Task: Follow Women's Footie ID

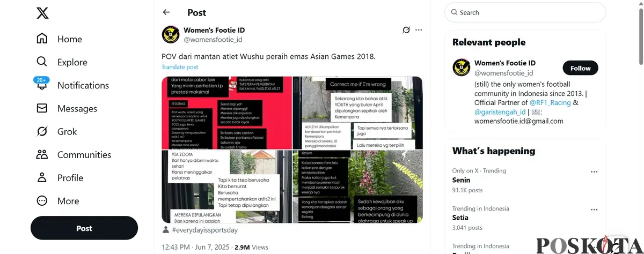Action: click(x=580, y=68)
